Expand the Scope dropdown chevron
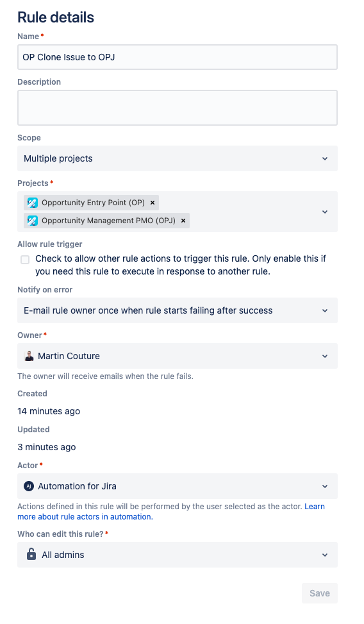The image size is (364, 624). (x=325, y=159)
